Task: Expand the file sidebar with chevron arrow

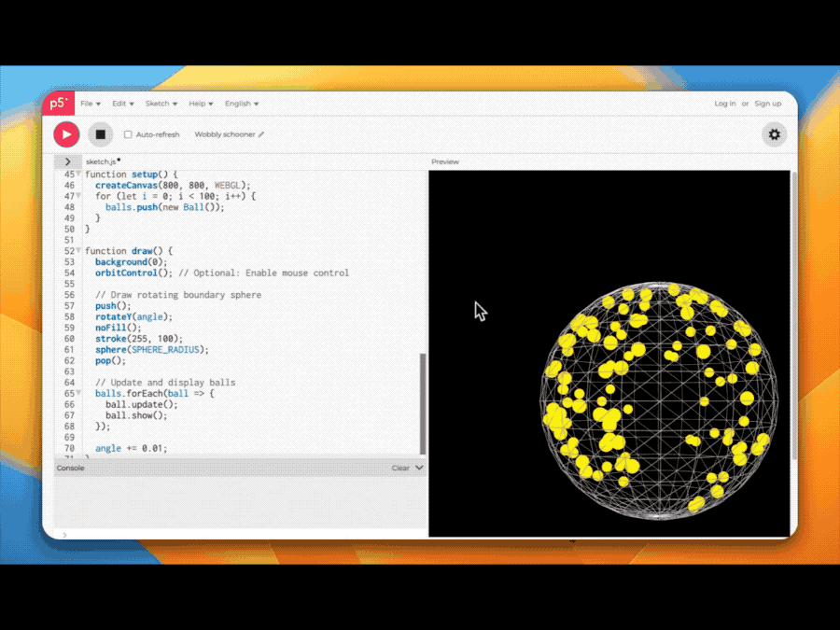Action: (x=67, y=161)
